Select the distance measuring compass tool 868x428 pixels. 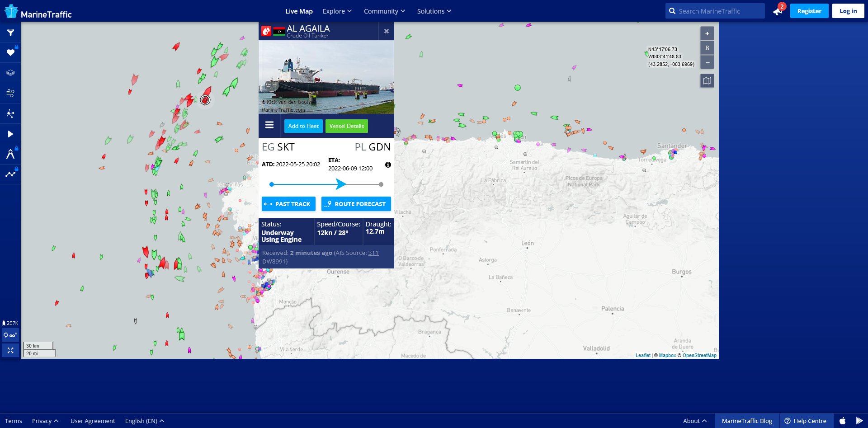click(10, 154)
